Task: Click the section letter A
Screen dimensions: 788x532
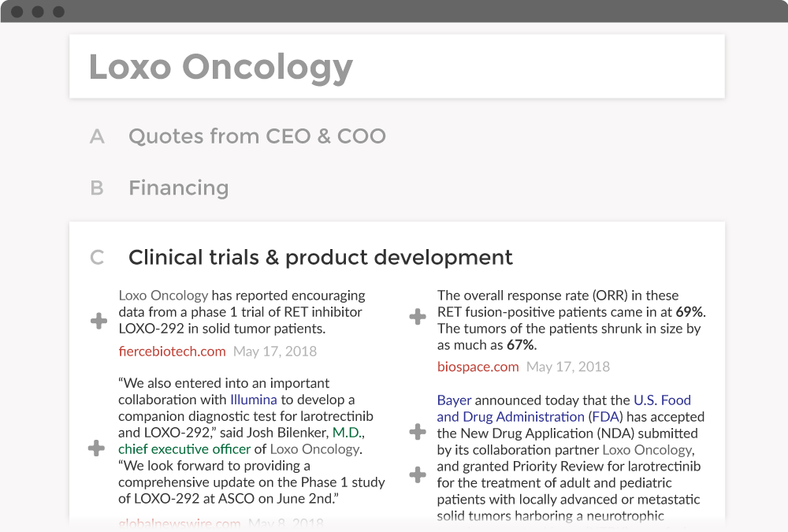Action: point(97,136)
